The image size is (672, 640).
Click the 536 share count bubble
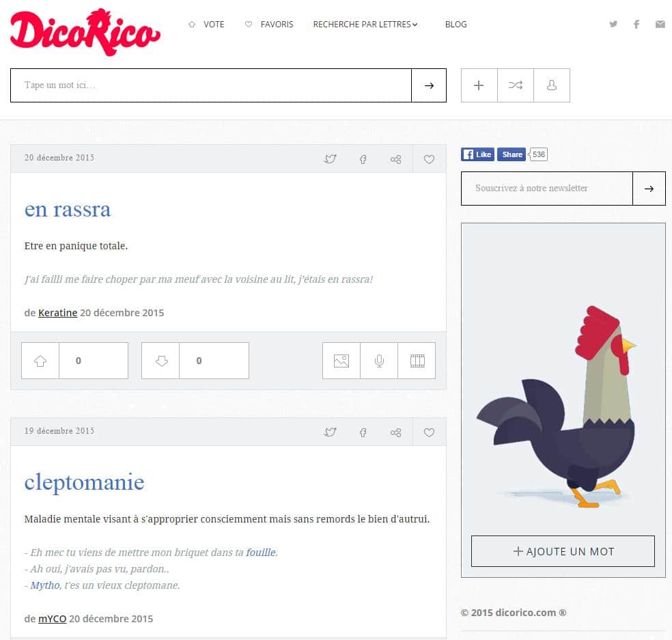tap(538, 154)
